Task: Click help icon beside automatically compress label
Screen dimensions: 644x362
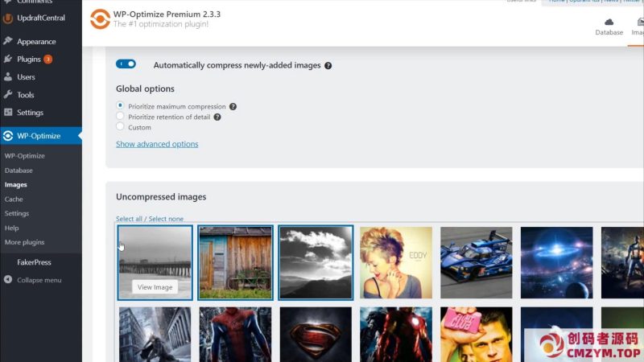Action: pyautogui.click(x=328, y=65)
